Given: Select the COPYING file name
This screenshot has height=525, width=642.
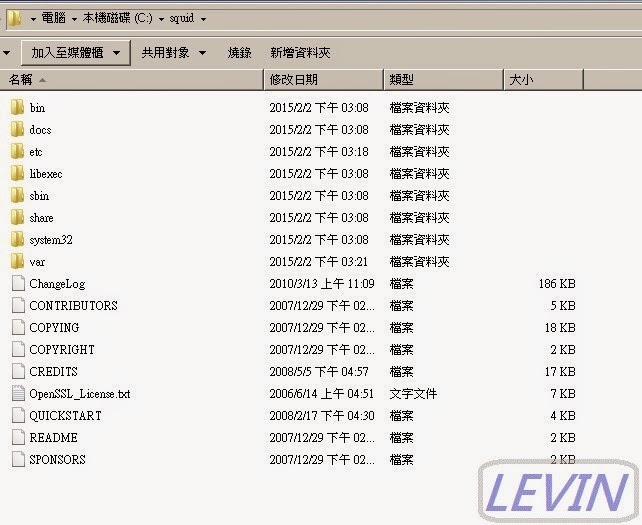Looking at the screenshot, I should pos(54,328).
